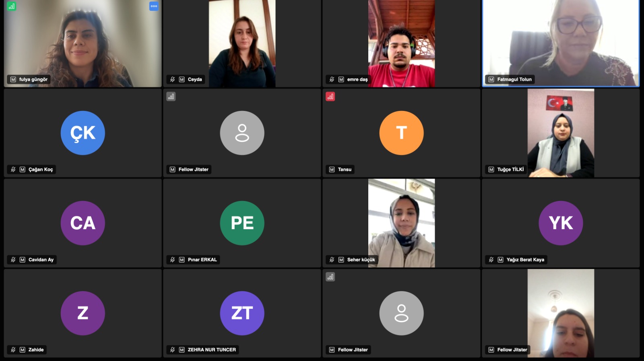Click the M moderator badge beside Fatmagul Tolun
The image size is (644, 361).
pos(491,80)
